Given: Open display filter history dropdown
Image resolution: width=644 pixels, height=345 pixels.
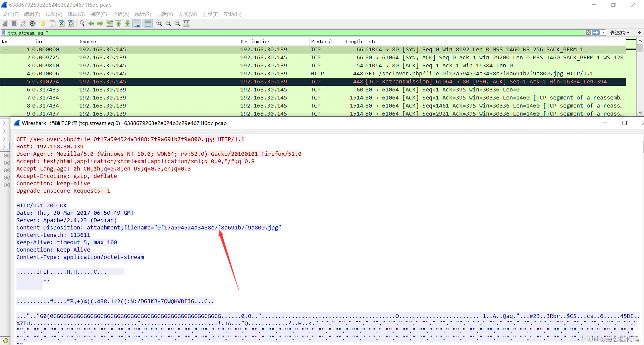Looking at the screenshot, I should [603, 32].
